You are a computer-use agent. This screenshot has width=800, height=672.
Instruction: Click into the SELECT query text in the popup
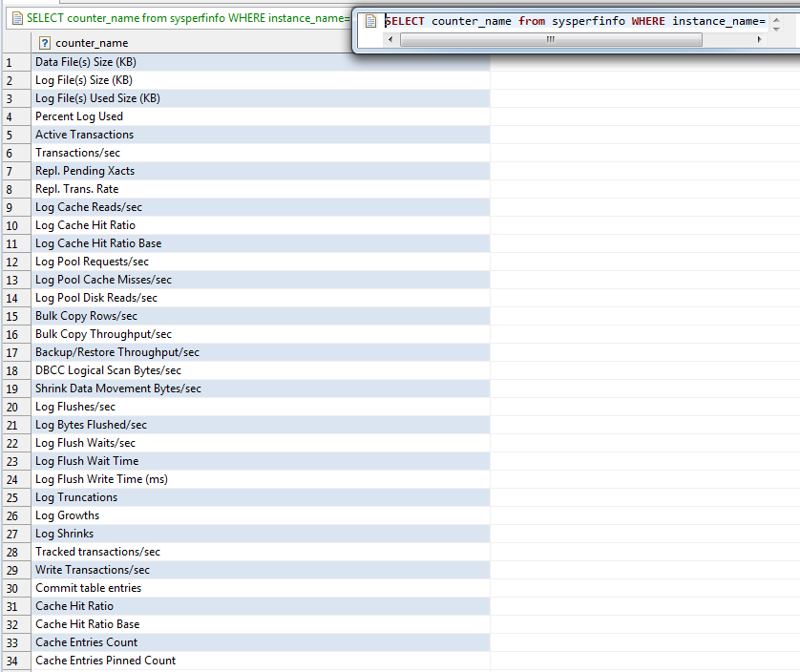click(575, 21)
